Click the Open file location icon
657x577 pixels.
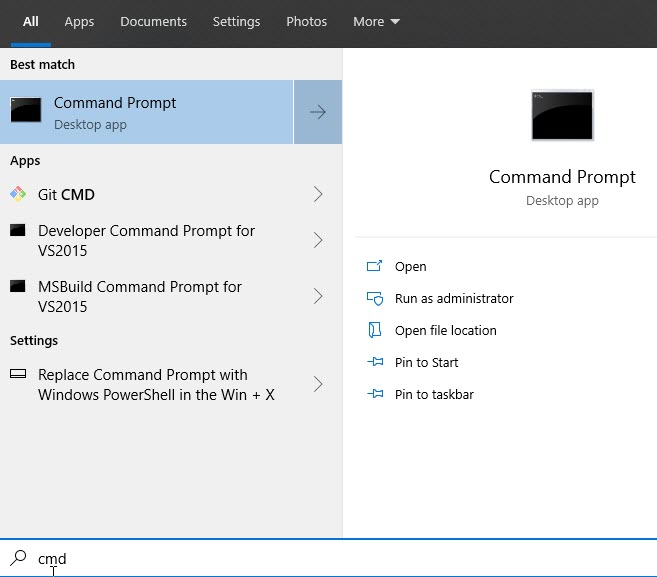point(375,330)
